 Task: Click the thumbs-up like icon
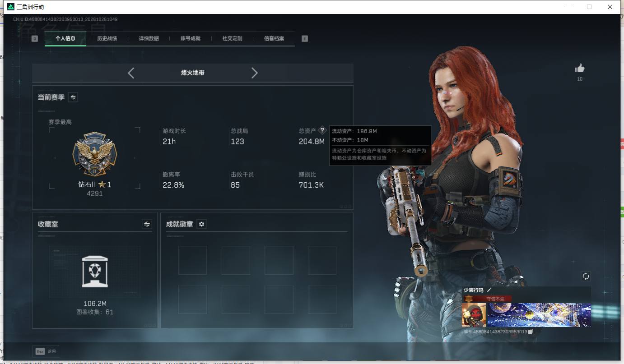click(580, 68)
